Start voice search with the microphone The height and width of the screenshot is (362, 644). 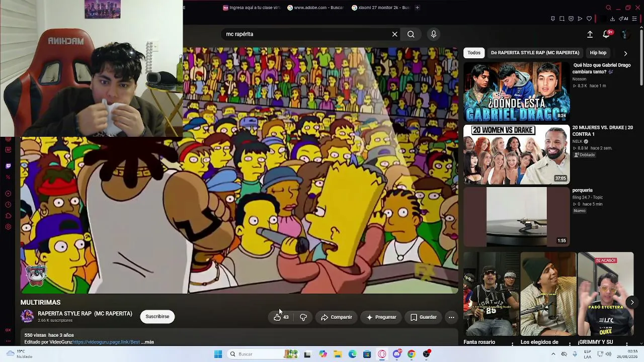click(434, 34)
